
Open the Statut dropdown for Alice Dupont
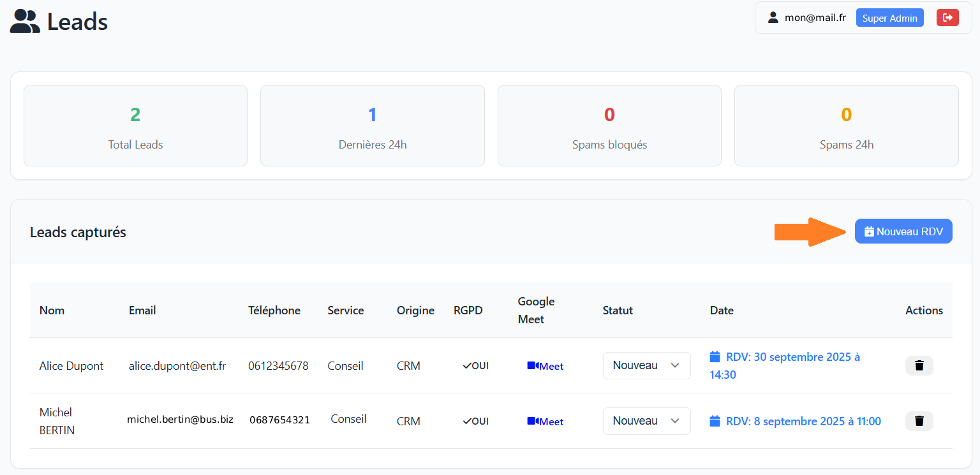(647, 365)
